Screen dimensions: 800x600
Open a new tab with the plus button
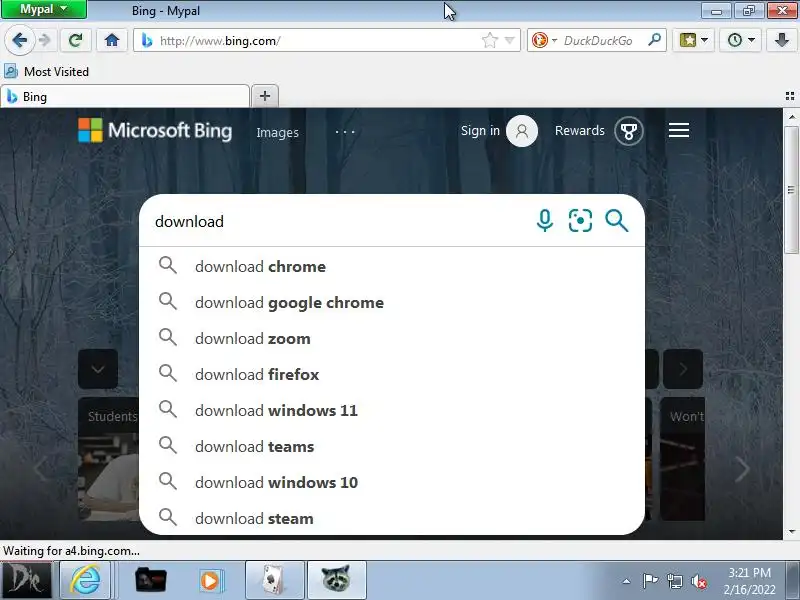(x=265, y=96)
